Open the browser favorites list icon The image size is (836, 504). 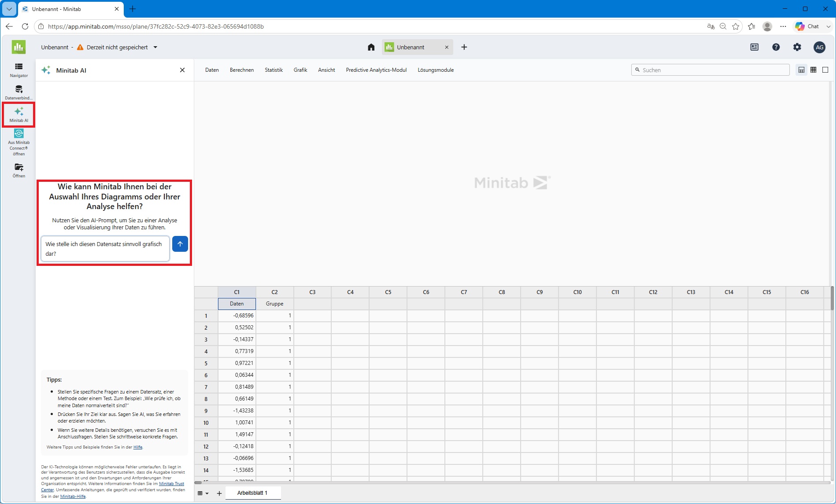[x=751, y=26]
